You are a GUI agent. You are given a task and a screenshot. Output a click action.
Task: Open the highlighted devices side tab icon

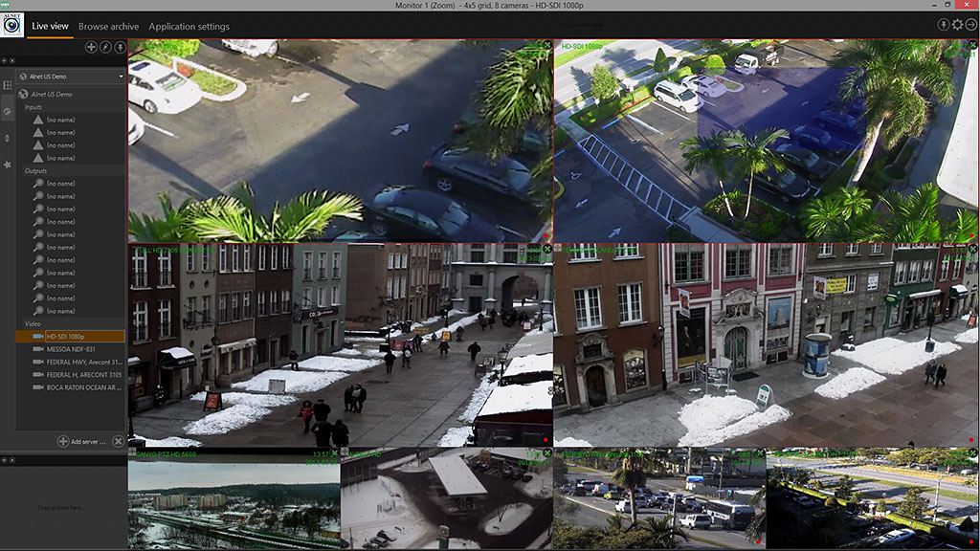(x=8, y=112)
